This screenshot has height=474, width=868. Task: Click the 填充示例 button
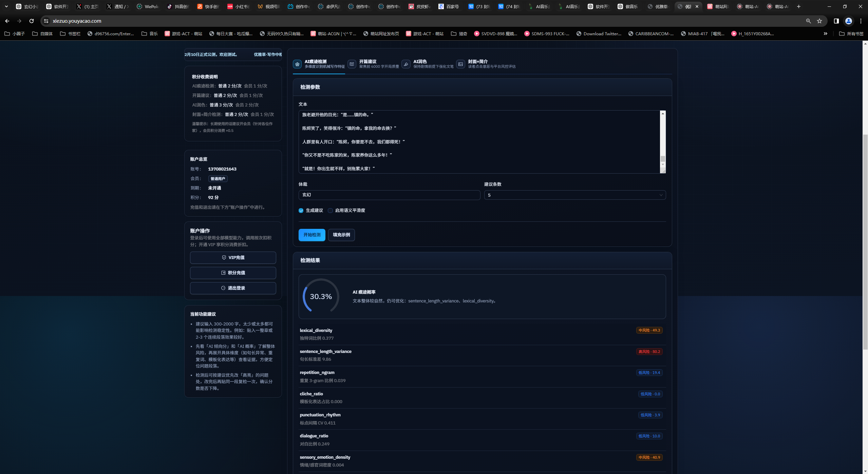click(x=341, y=235)
